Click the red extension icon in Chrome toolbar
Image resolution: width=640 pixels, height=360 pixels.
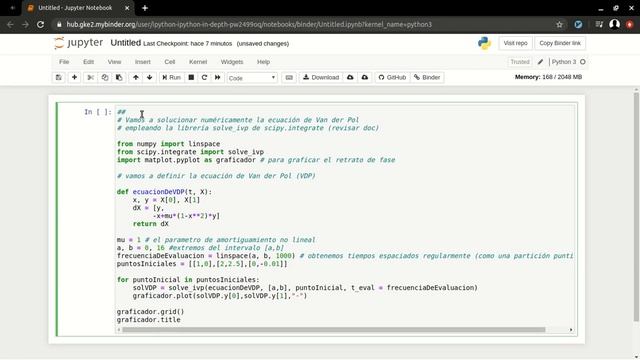629,24
